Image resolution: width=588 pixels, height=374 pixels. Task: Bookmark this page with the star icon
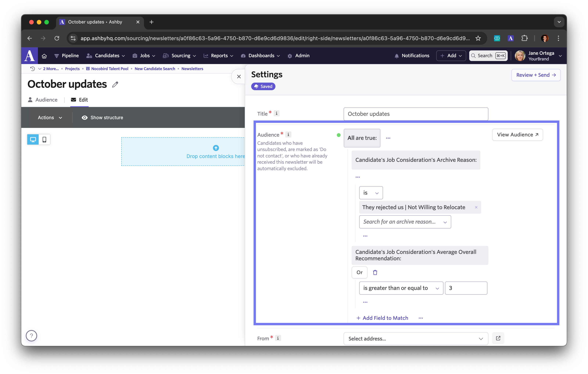pyautogui.click(x=478, y=38)
